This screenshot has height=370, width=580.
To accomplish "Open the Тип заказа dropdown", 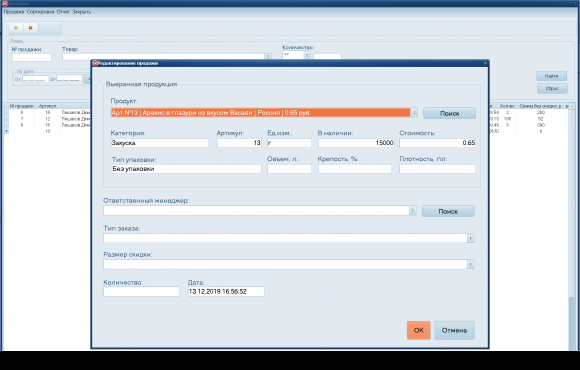I will pos(470,238).
